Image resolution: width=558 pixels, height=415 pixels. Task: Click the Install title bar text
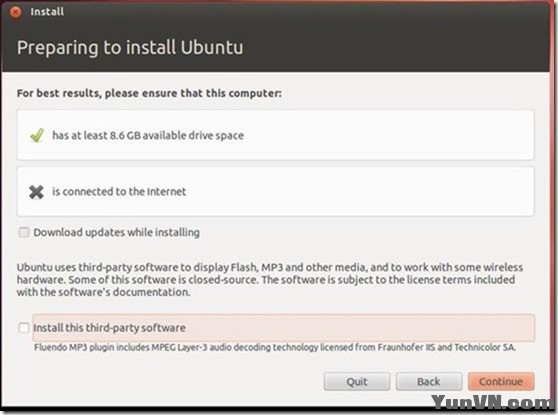click(47, 12)
